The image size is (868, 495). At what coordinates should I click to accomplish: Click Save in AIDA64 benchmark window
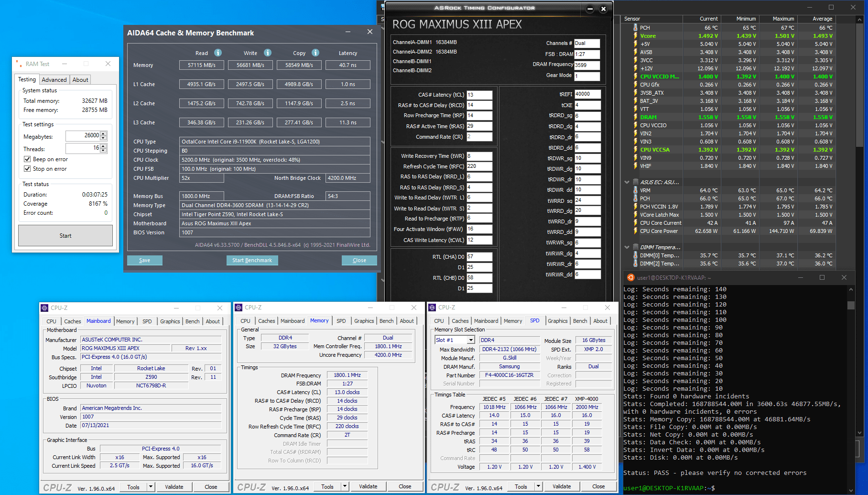click(x=144, y=260)
